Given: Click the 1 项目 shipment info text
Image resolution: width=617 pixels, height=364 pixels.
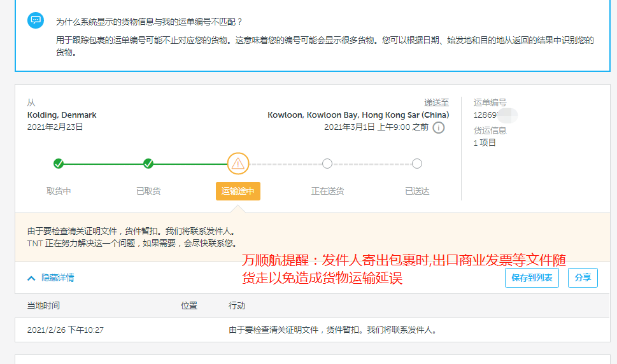Looking at the screenshot, I should [x=485, y=143].
